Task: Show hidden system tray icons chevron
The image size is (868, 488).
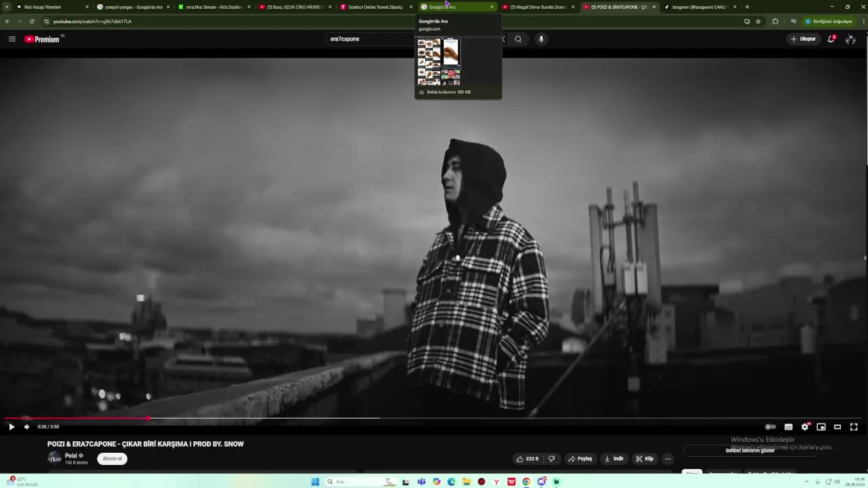Action: coord(806,482)
